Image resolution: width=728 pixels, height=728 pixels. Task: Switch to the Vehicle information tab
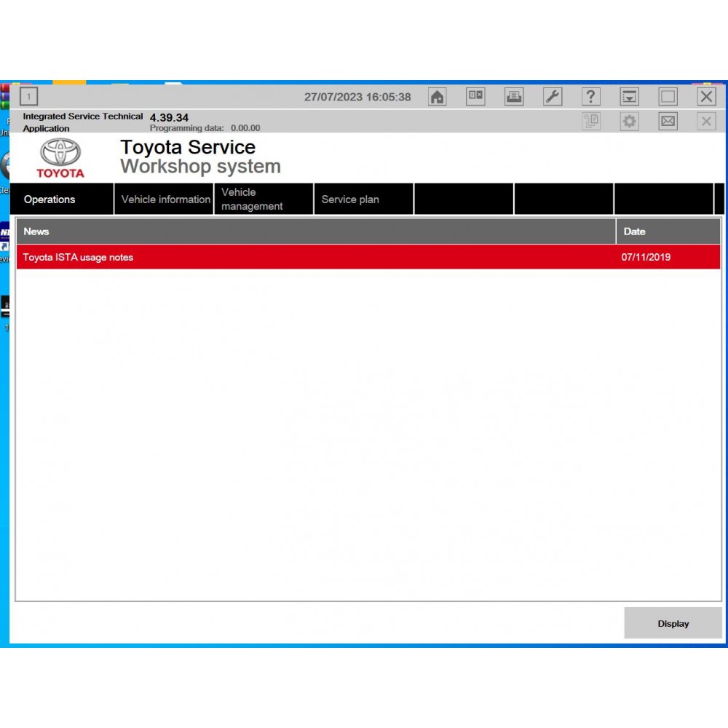166,199
